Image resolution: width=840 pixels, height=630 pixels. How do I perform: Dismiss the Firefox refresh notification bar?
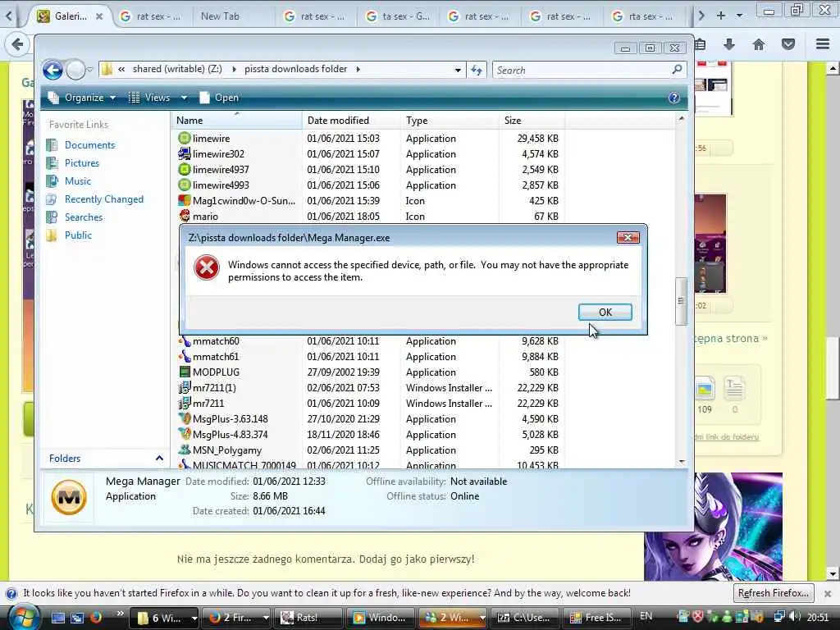pos(827,594)
